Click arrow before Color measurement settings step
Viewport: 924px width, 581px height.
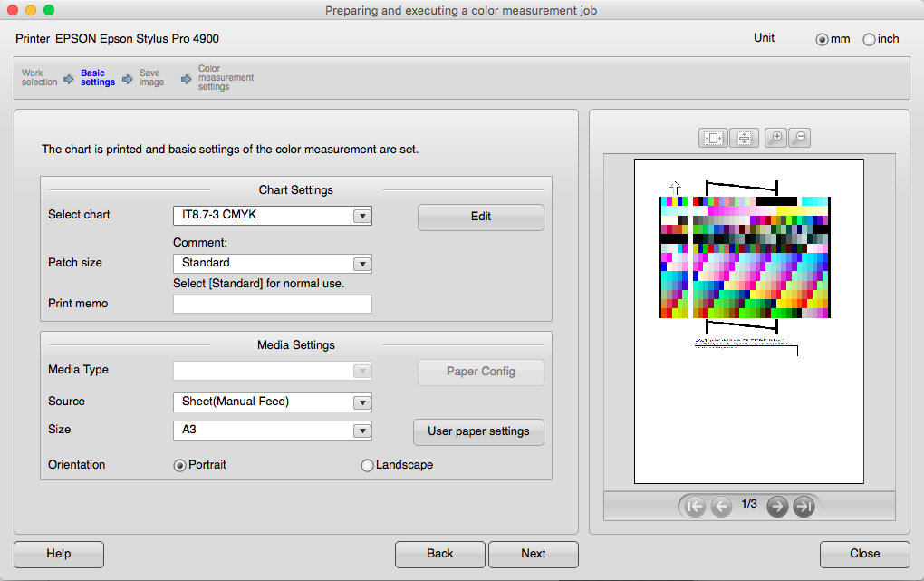pos(187,79)
